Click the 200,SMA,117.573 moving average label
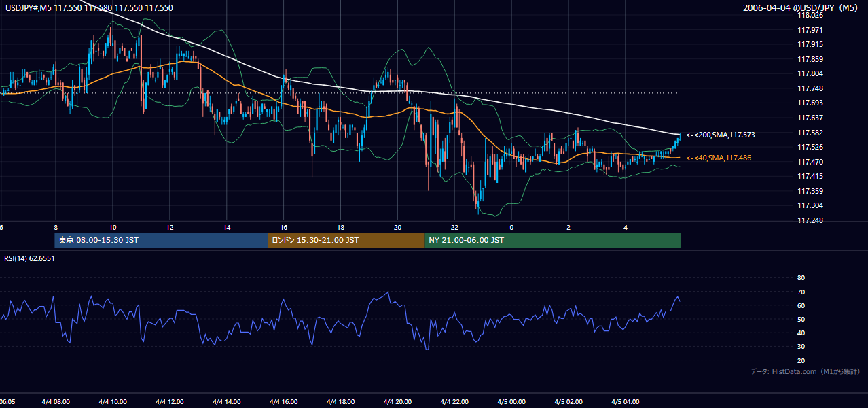This screenshot has height=408, width=868. [x=720, y=135]
